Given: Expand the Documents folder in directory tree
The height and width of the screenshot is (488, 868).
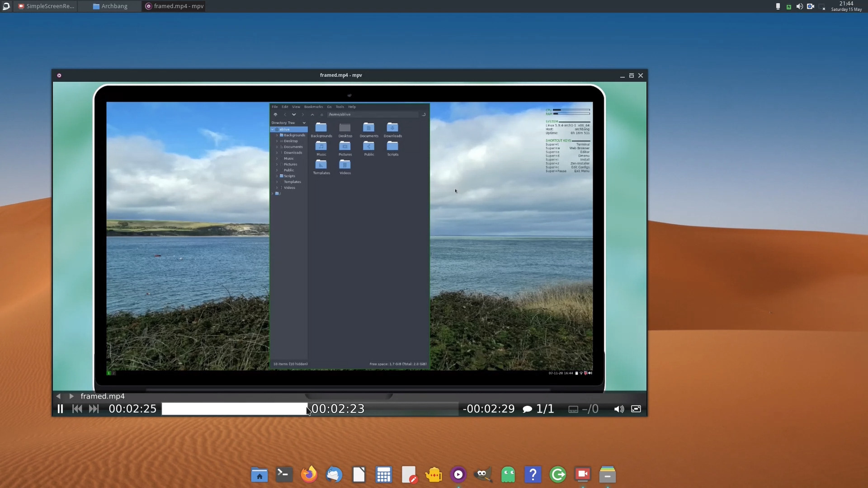Looking at the screenshot, I should coord(276,146).
